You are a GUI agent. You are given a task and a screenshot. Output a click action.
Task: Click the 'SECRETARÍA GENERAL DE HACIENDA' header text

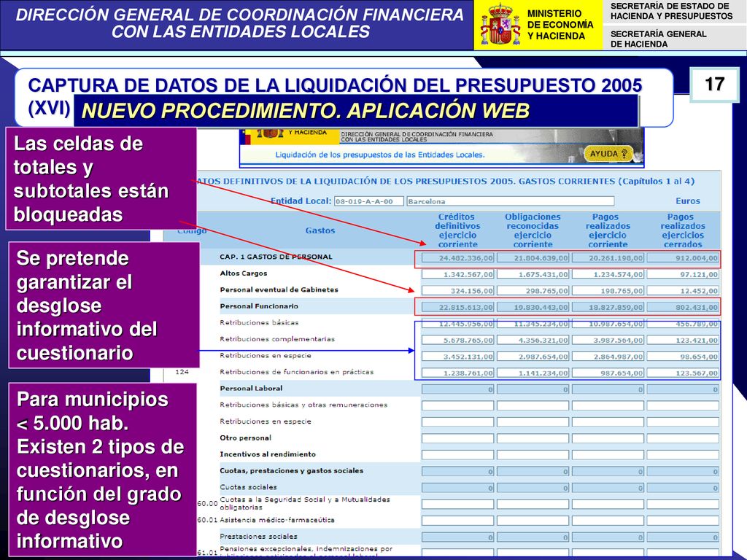(658, 39)
